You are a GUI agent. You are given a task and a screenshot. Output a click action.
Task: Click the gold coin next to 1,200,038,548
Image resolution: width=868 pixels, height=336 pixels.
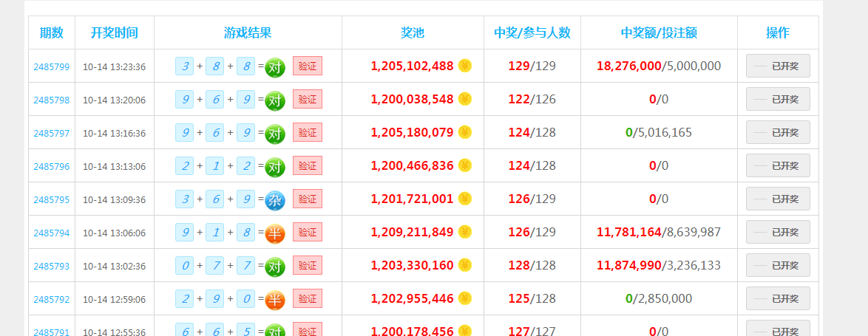465,99
